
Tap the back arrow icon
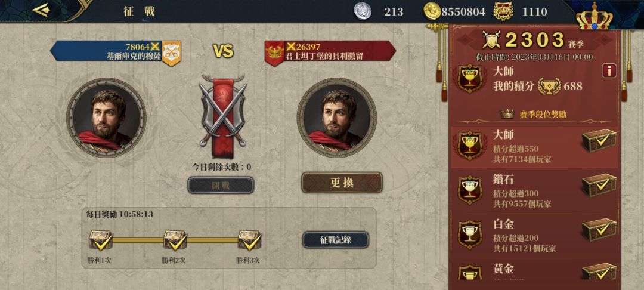click(42, 10)
